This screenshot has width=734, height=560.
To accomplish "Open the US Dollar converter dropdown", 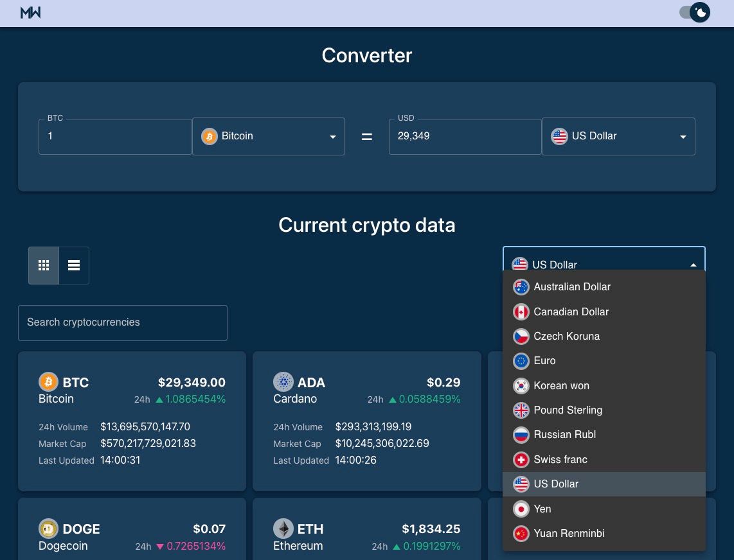I will pos(618,136).
